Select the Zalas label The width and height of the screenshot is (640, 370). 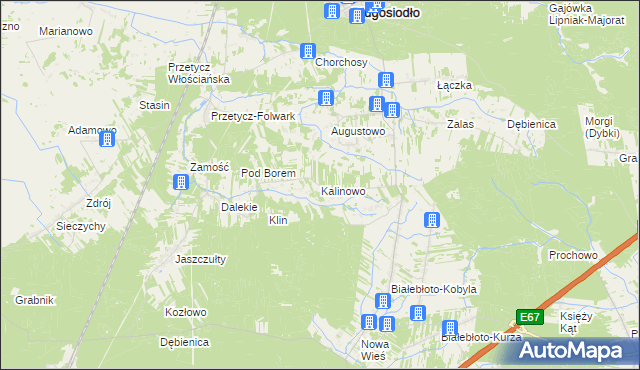tap(460, 124)
